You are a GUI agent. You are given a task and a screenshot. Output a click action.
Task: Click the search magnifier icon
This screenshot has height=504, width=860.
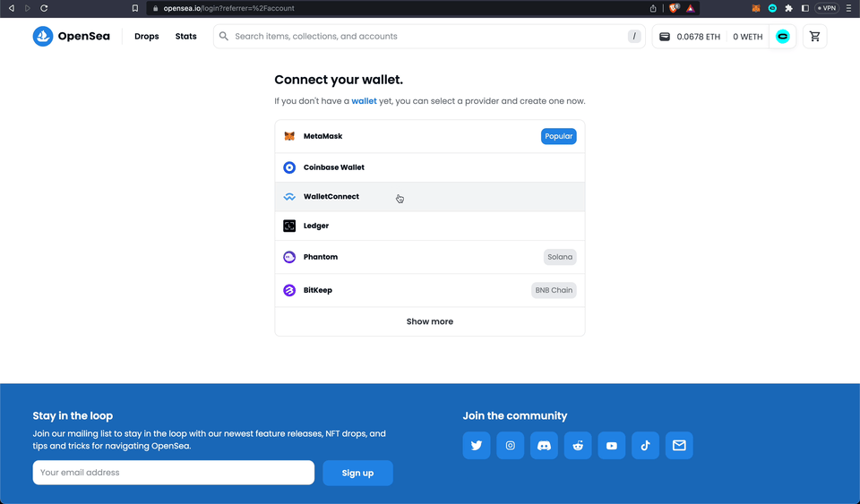[x=224, y=36]
